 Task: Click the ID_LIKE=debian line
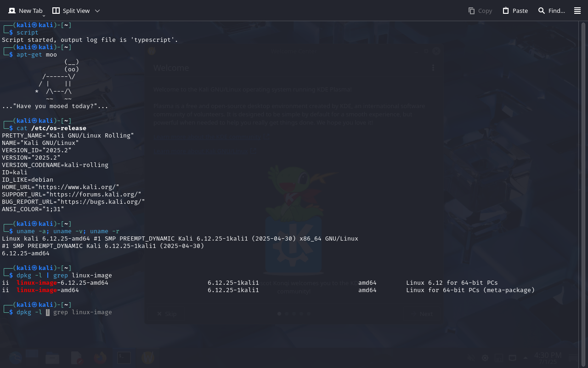[x=28, y=180]
